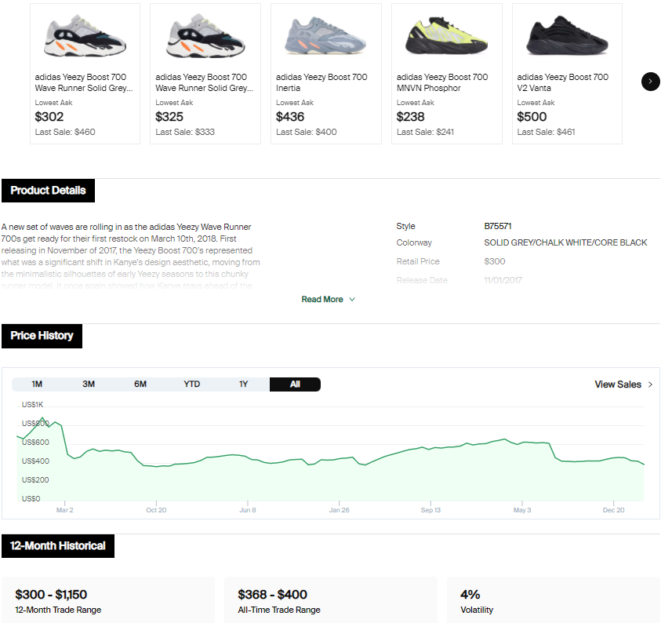
Task: Expand the description with Read More
Action: 328,299
